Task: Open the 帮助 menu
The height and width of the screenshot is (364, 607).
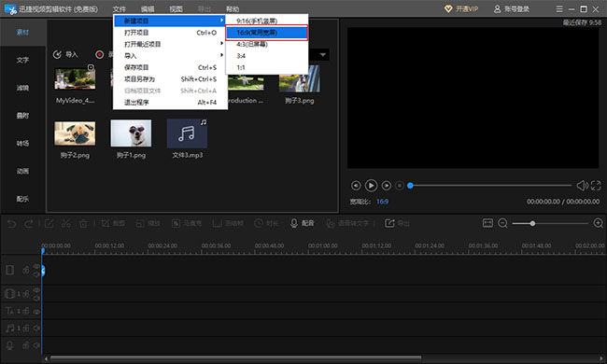Action: click(x=233, y=9)
